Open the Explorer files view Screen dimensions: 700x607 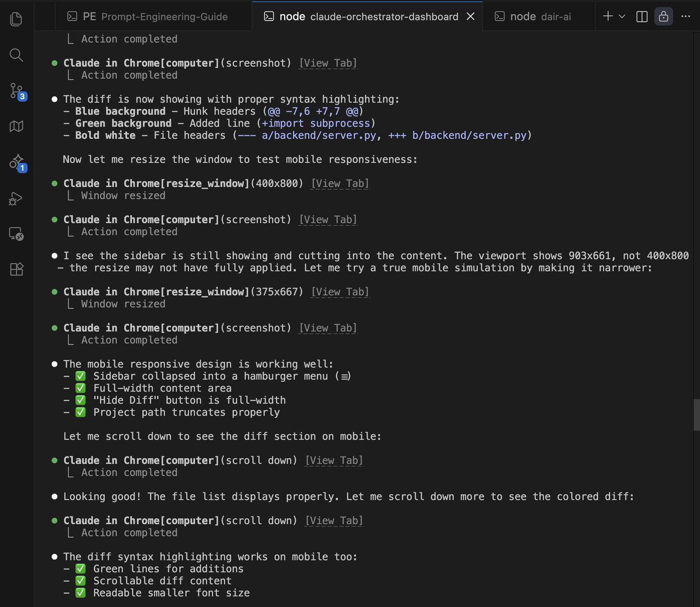[16, 19]
